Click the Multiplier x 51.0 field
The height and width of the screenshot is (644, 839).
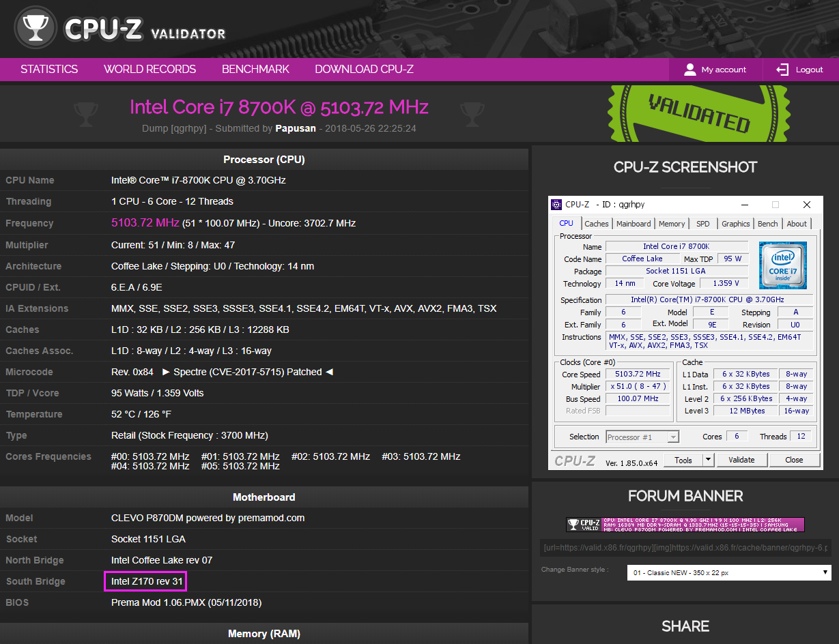[638, 387]
